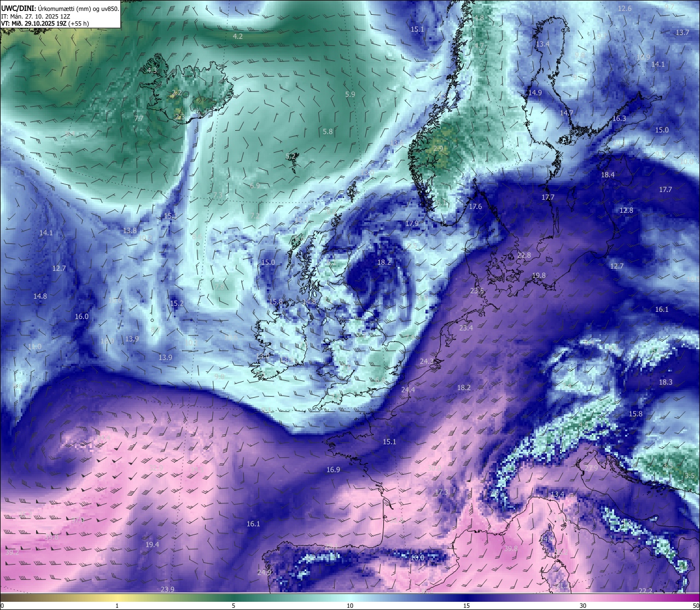
Task: Click the 4.2 value label north of Iceland
Action: coord(237,36)
